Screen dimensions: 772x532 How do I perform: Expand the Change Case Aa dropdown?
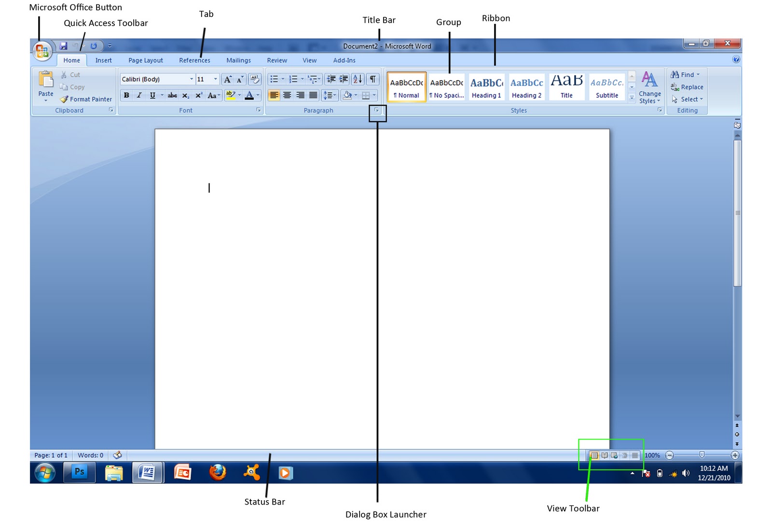pyautogui.click(x=214, y=95)
